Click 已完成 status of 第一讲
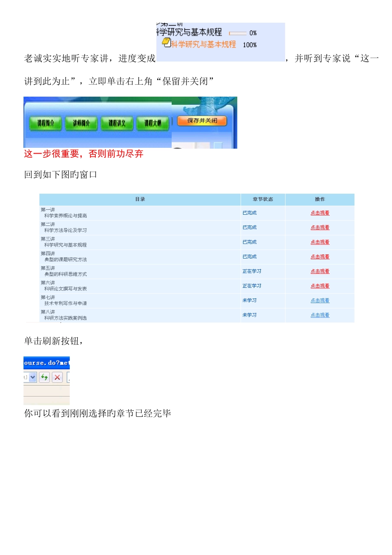 coord(250,213)
